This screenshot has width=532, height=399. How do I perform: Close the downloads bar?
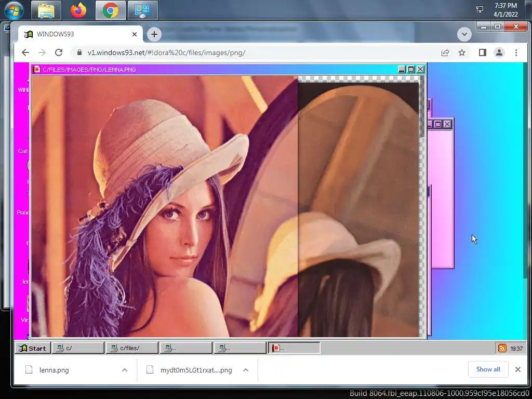[518, 369]
